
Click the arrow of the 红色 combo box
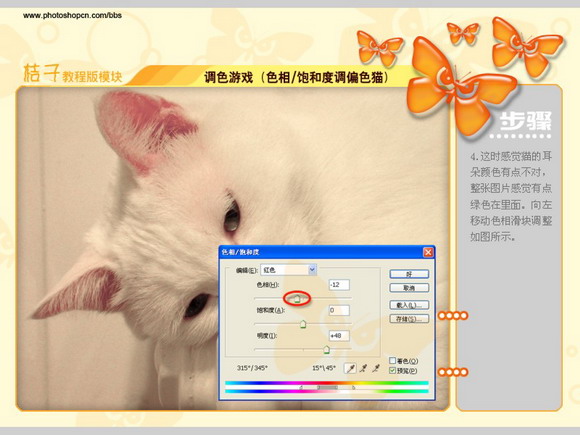[x=312, y=270]
